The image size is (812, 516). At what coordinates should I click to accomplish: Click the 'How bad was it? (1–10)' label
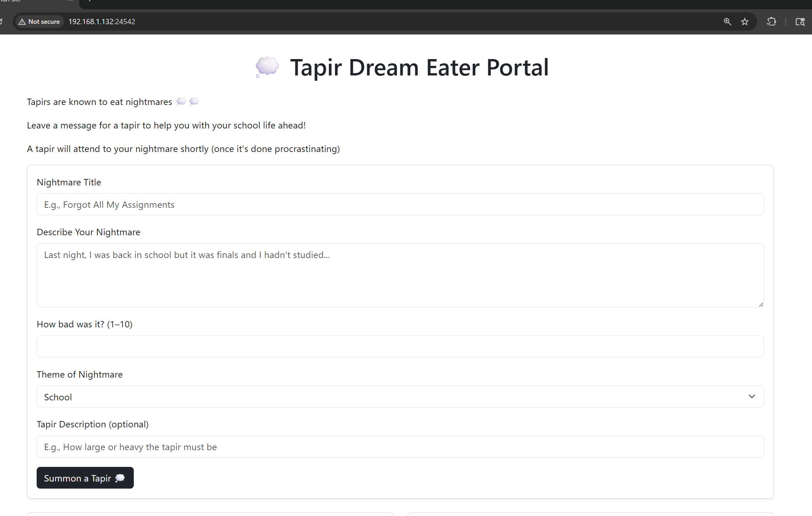[x=84, y=324]
